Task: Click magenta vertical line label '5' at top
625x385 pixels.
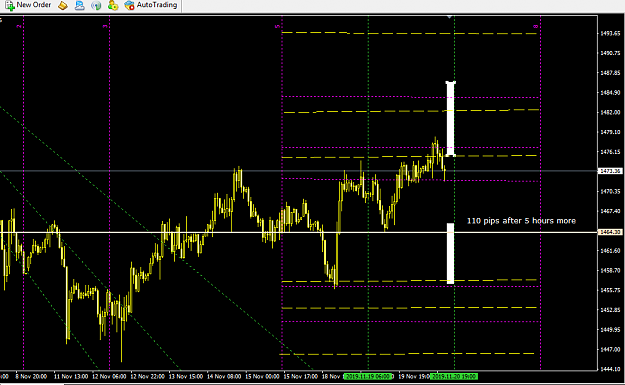Action: pos(277,26)
